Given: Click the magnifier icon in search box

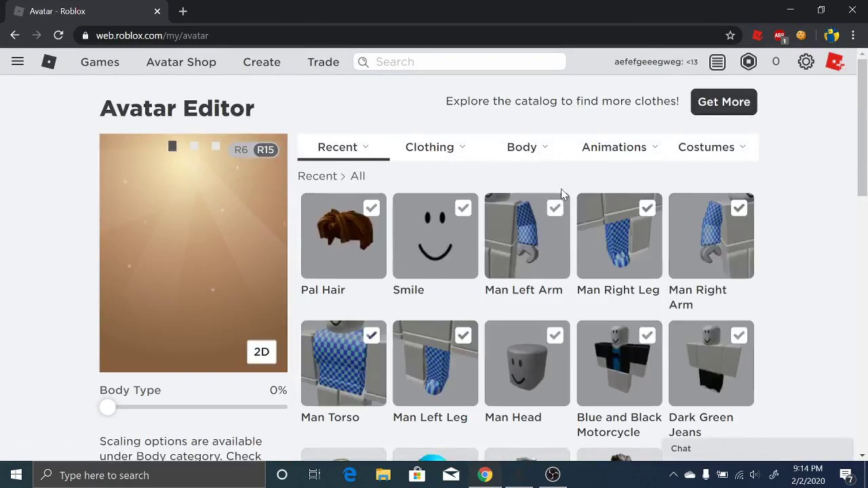Looking at the screenshot, I should tap(363, 62).
